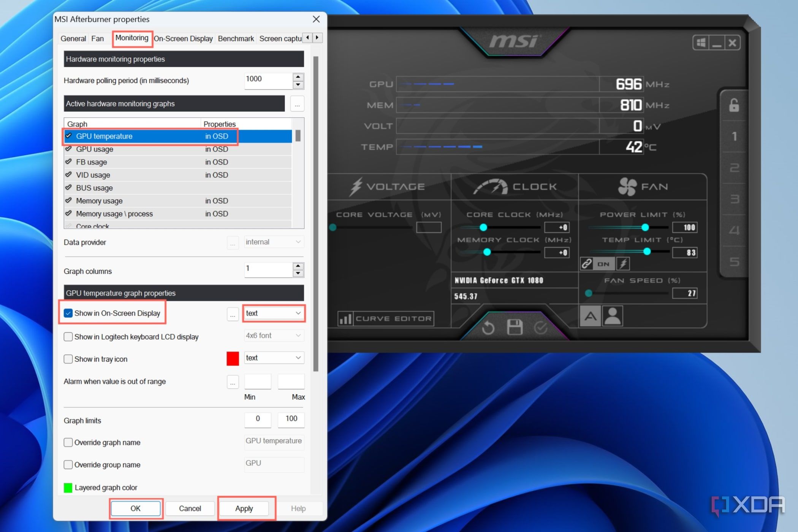Click the Core Clock slider handle
The image size is (798, 532).
click(483, 227)
